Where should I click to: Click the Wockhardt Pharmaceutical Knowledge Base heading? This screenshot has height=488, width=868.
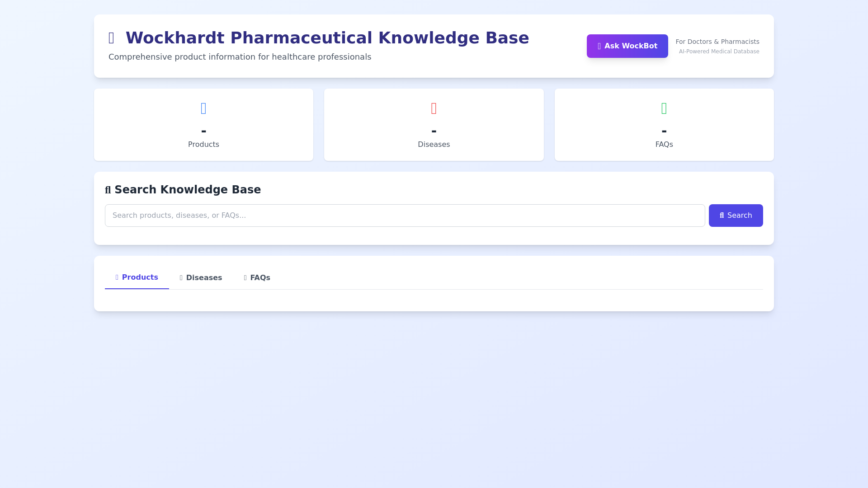pyautogui.click(x=327, y=38)
